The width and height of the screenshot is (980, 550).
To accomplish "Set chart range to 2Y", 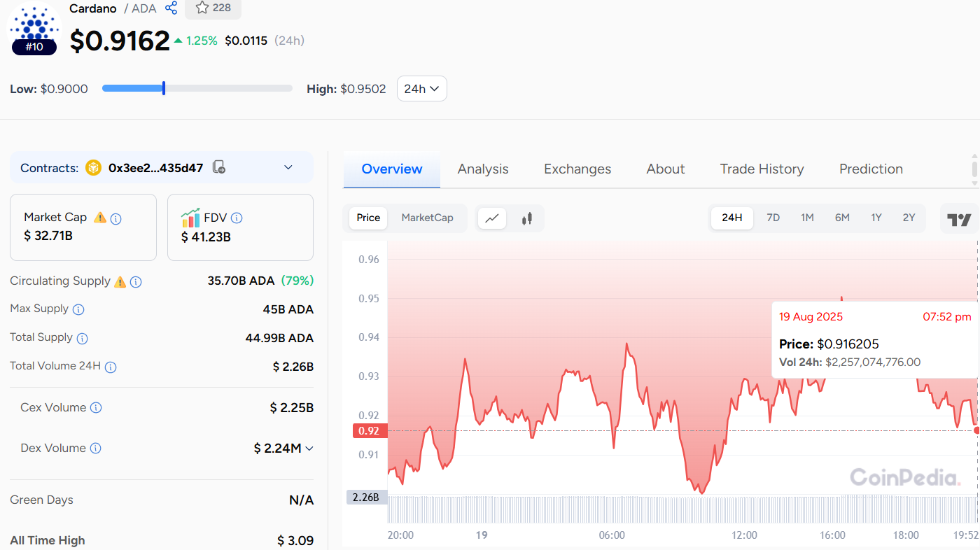I will pos(909,218).
